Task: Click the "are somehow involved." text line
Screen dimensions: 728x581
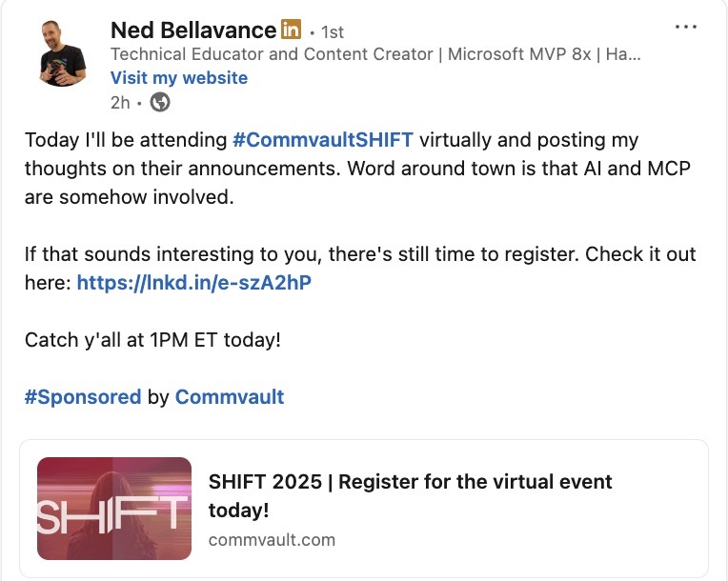Action: point(128,198)
